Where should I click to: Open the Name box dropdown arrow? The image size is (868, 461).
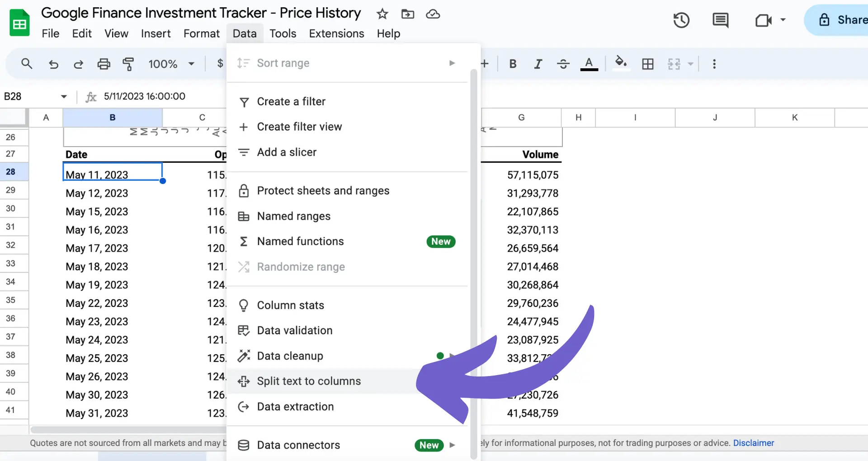(64, 96)
